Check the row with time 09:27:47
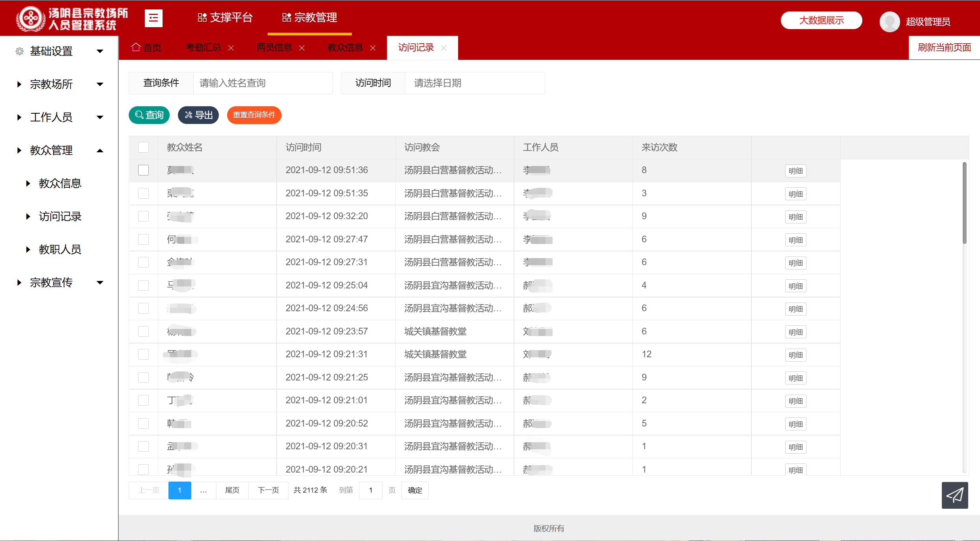The height and width of the screenshot is (541, 980). click(143, 239)
